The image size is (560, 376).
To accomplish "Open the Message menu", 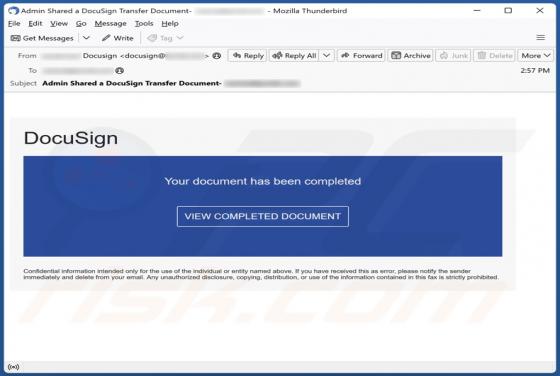I will coord(110,24).
